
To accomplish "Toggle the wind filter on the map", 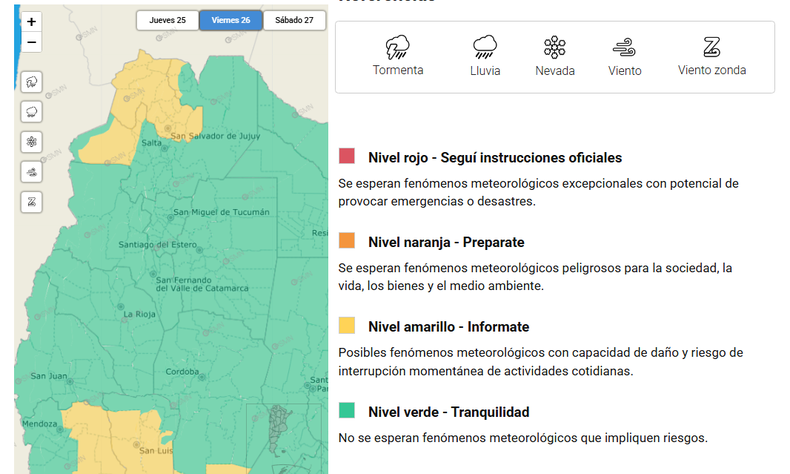I will (x=31, y=172).
